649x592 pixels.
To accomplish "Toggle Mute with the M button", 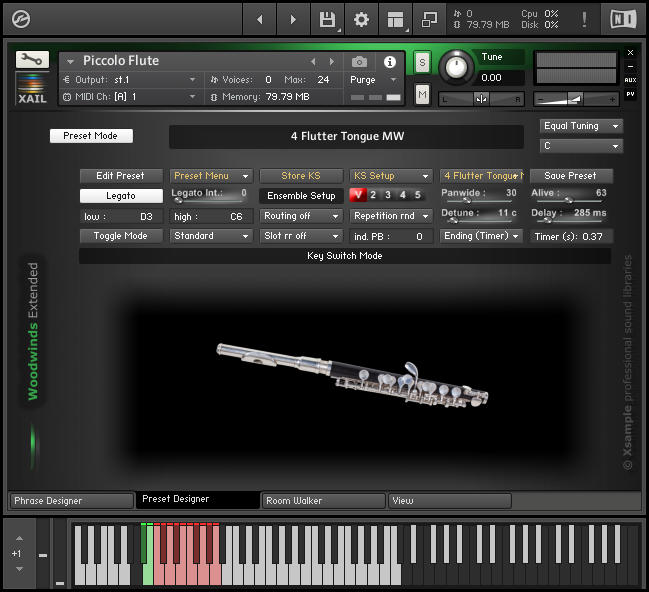I will click(422, 94).
